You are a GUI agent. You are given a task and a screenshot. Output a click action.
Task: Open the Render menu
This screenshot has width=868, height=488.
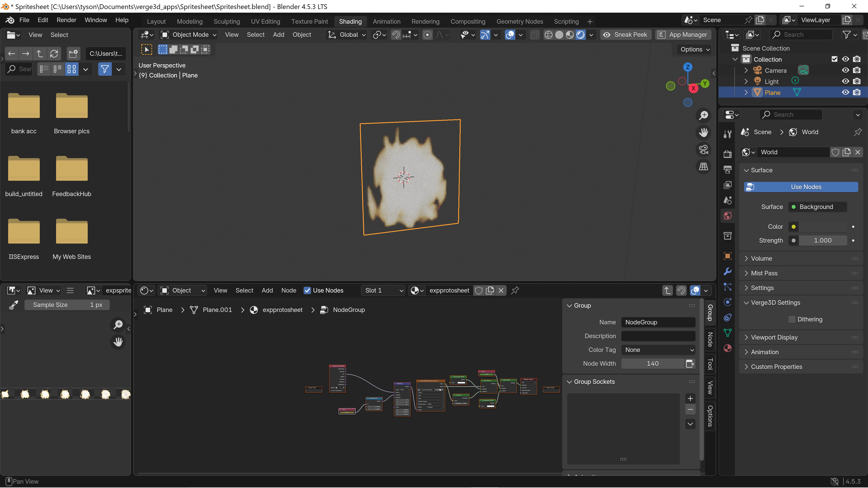[66, 20]
